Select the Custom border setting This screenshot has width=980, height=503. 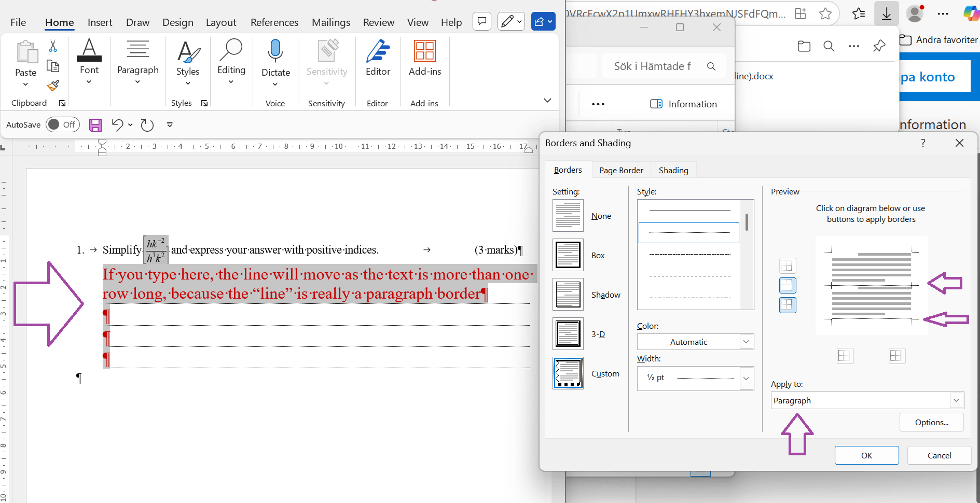click(568, 373)
